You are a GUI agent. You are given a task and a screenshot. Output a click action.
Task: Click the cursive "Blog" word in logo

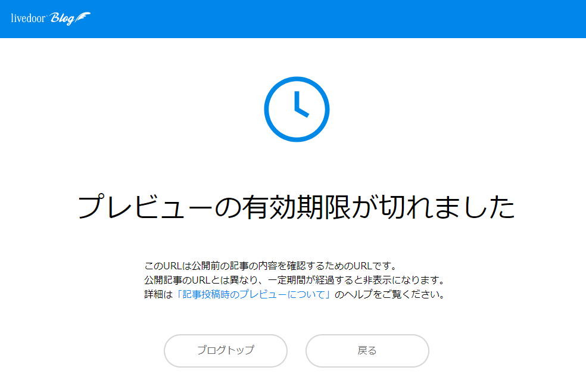point(62,18)
